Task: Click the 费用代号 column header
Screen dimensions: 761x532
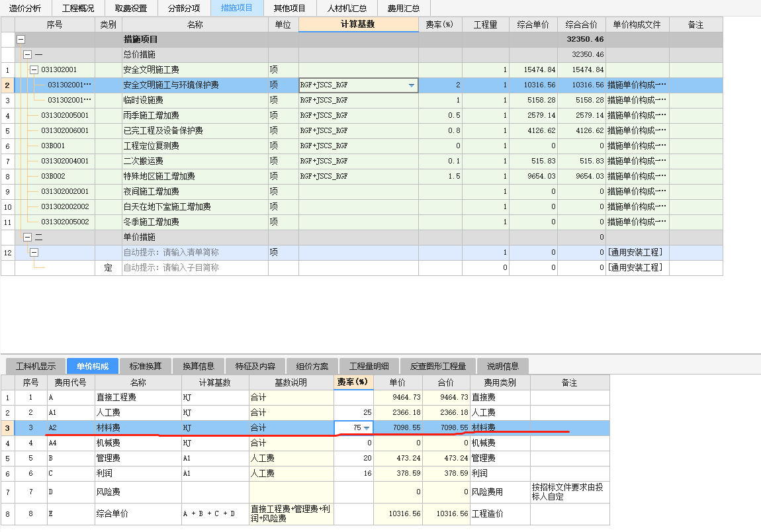Action: point(70,382)
